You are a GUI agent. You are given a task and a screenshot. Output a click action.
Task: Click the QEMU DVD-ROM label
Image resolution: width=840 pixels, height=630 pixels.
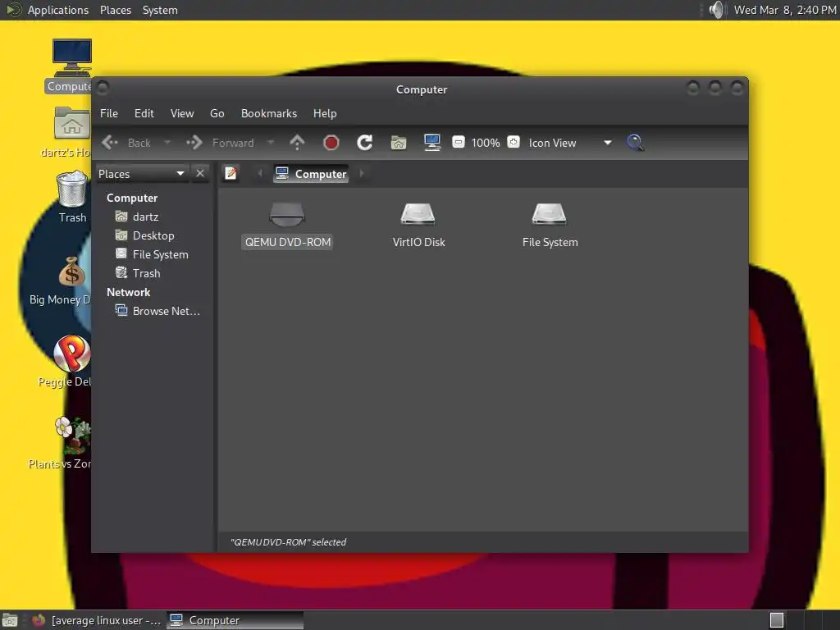coord(288,242)
